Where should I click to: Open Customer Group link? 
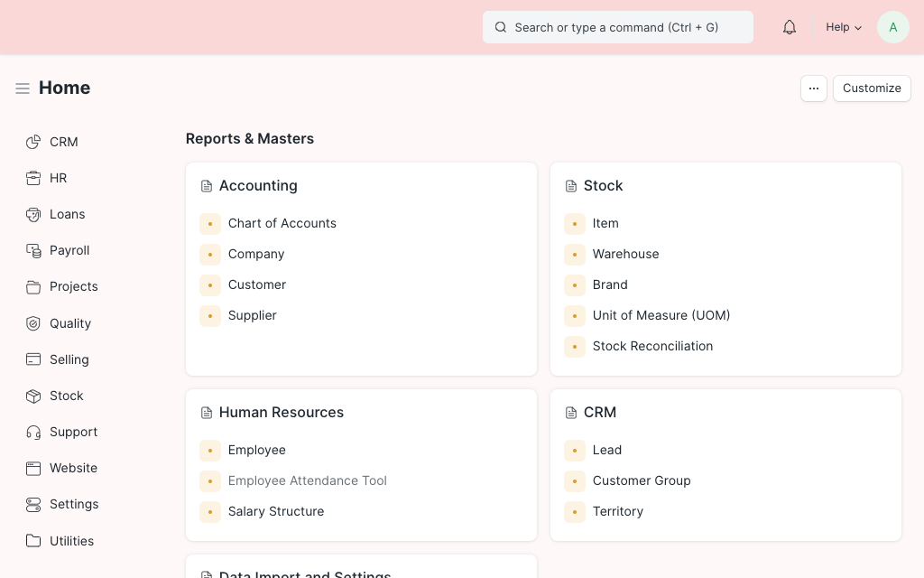[642, 480]
